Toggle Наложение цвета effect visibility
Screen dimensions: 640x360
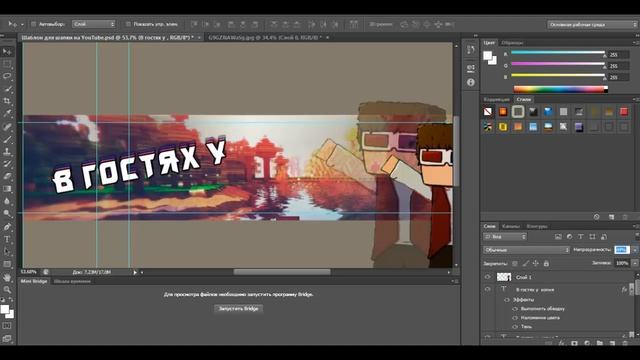pos(515,318)
